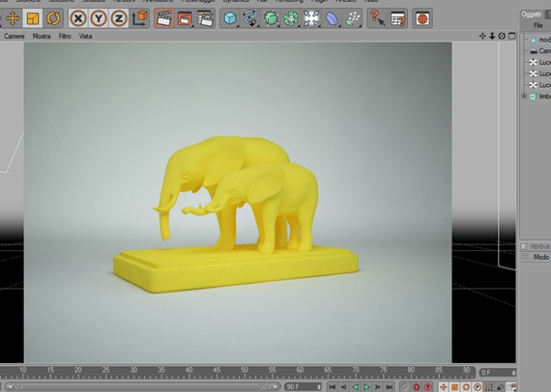Click the table with question mark icon
This screenshot has width=551, height=392.
398,18
